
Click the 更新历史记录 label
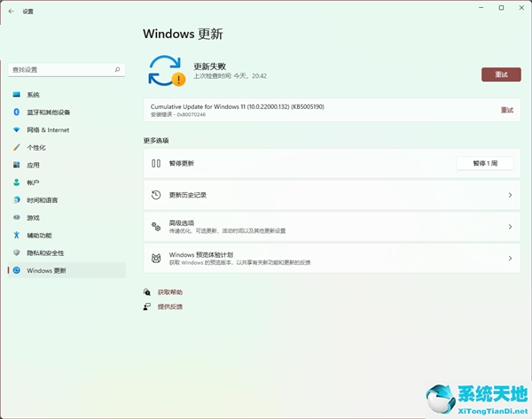pos(188,195)
